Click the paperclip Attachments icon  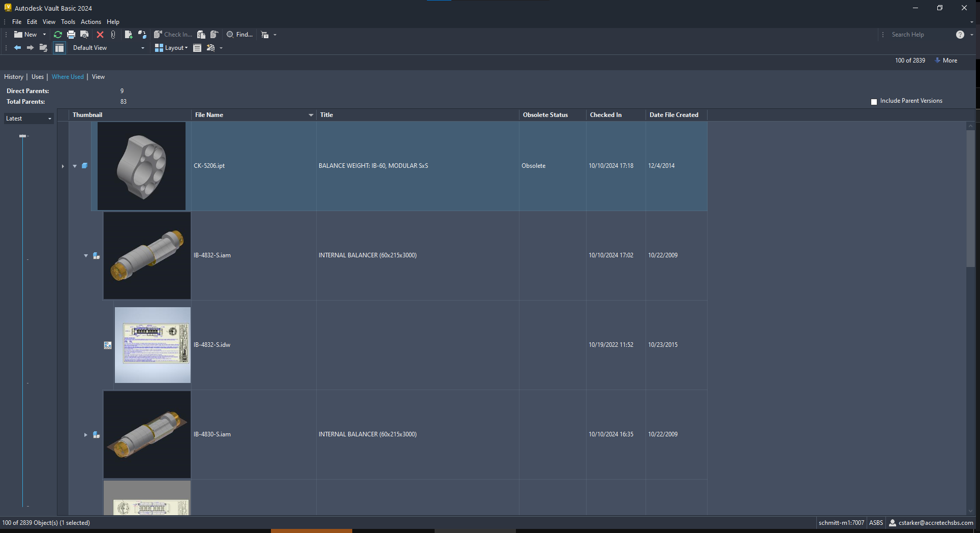click(x=113, y=35)
